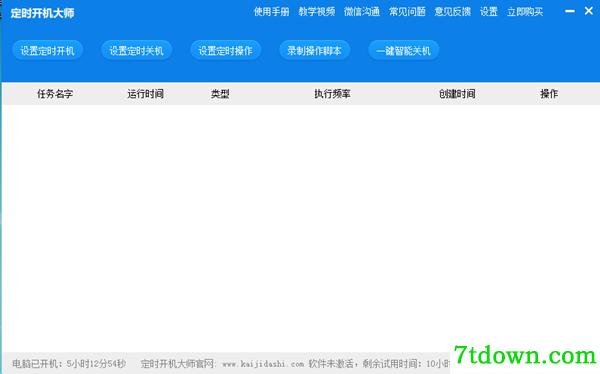
Task: Click the 电脑已开机 uptime status text
Action: pos(69,363)
